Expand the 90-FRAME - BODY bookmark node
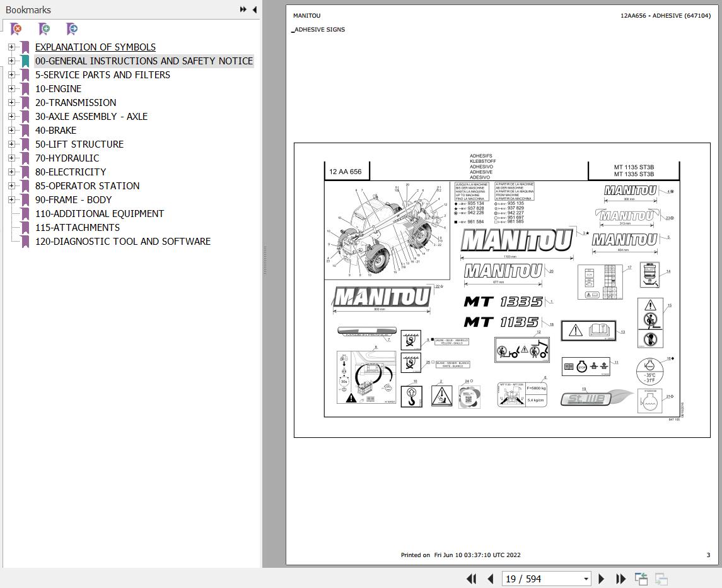Screen dimensions: 722x588 coord(11,199)
